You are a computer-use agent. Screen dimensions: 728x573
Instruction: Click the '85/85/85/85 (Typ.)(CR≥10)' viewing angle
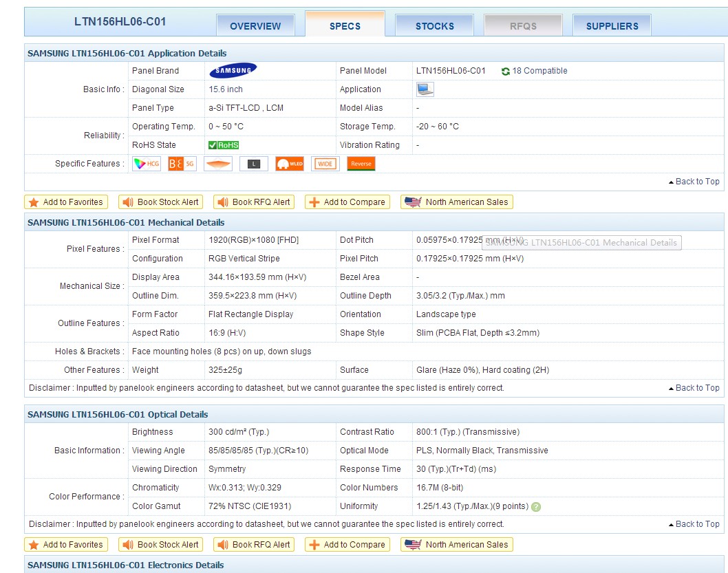click(258, 450)
